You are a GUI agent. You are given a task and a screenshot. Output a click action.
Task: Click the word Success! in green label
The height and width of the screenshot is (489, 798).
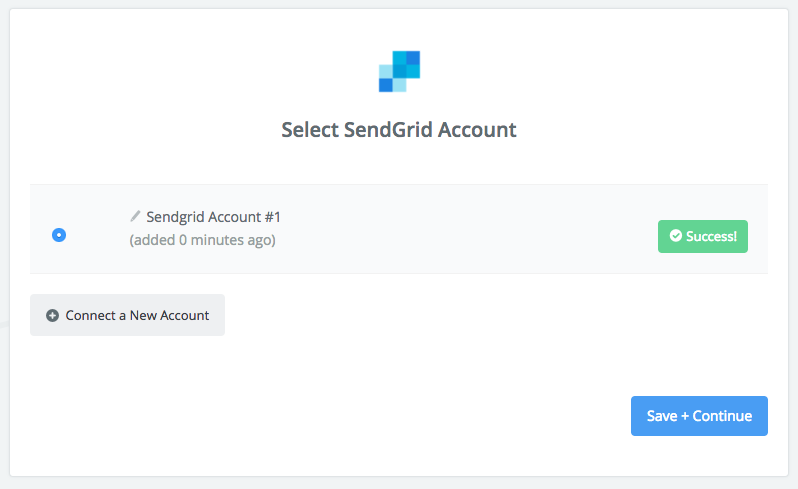tap(711, 236)
